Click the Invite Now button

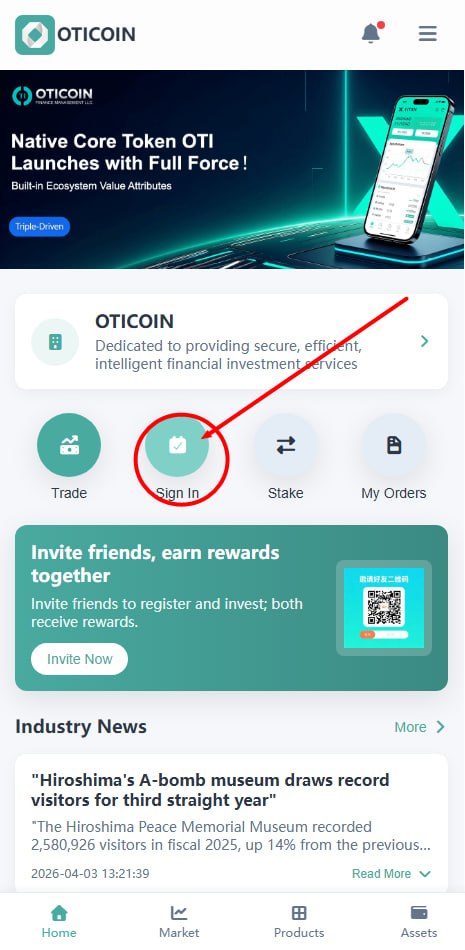[79, 659]
